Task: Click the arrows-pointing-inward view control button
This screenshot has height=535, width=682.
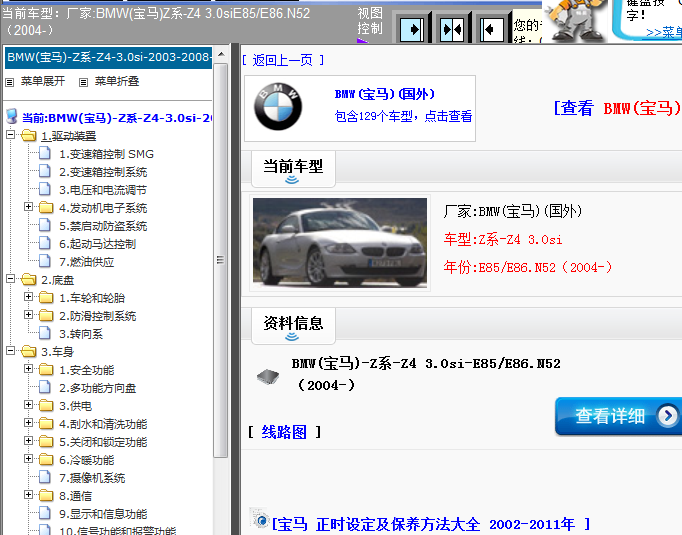Action: point(452,29)
